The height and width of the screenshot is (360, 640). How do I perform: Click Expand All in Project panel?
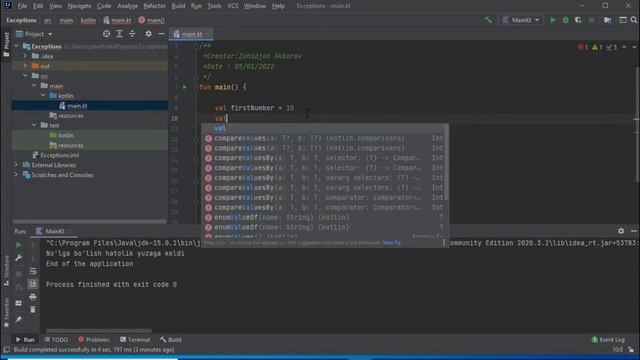[x=119, y=34]
